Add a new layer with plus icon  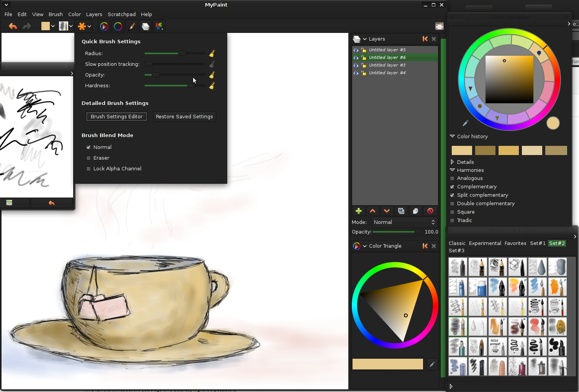click(x=359, y=211)
